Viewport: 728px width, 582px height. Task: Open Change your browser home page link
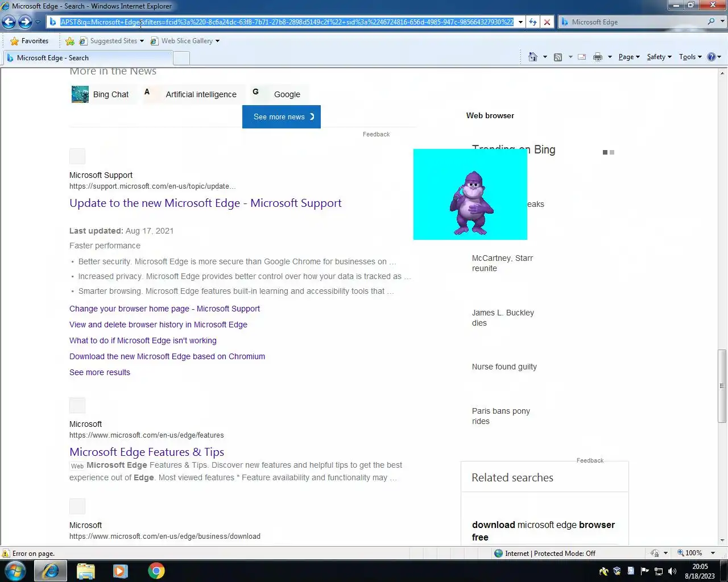[164, 309]
